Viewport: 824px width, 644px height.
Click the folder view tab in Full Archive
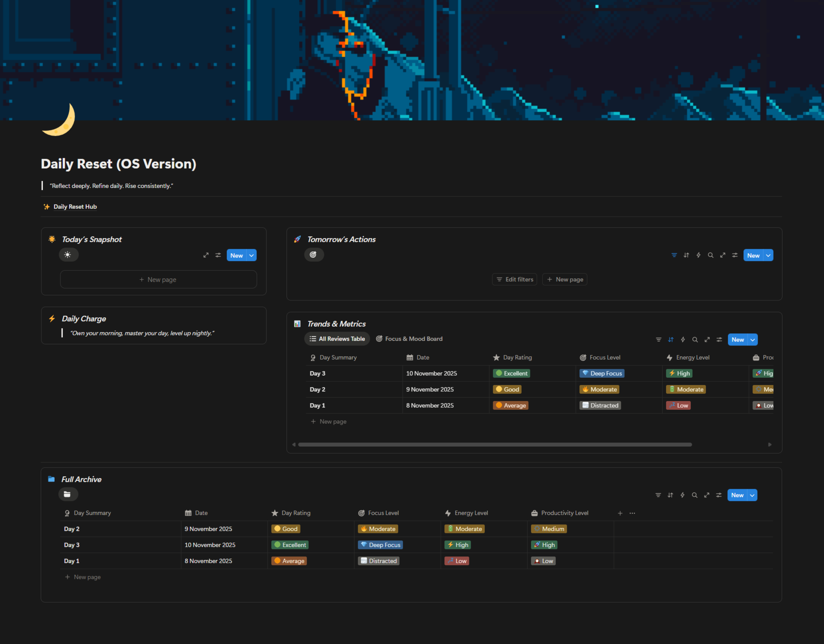point(68,494)
